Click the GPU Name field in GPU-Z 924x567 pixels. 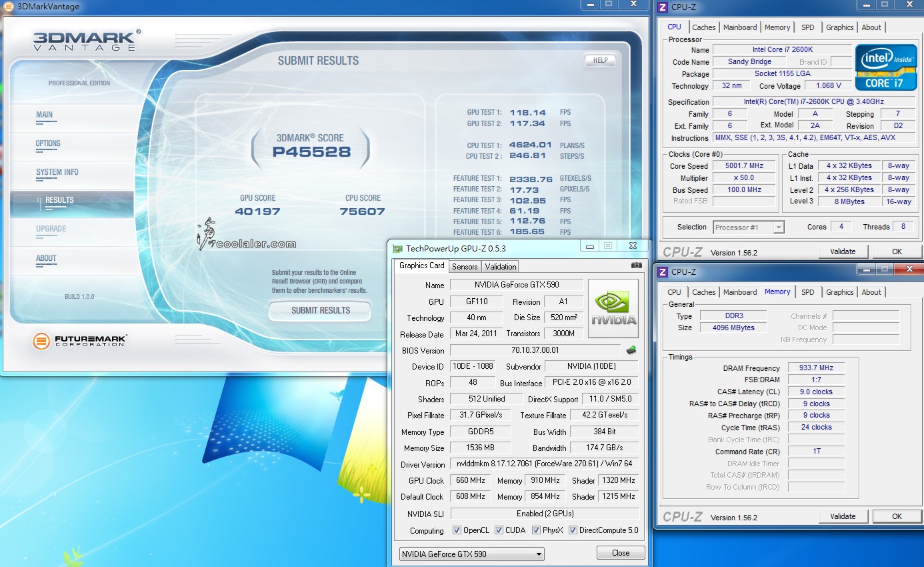tap(517, 285)
